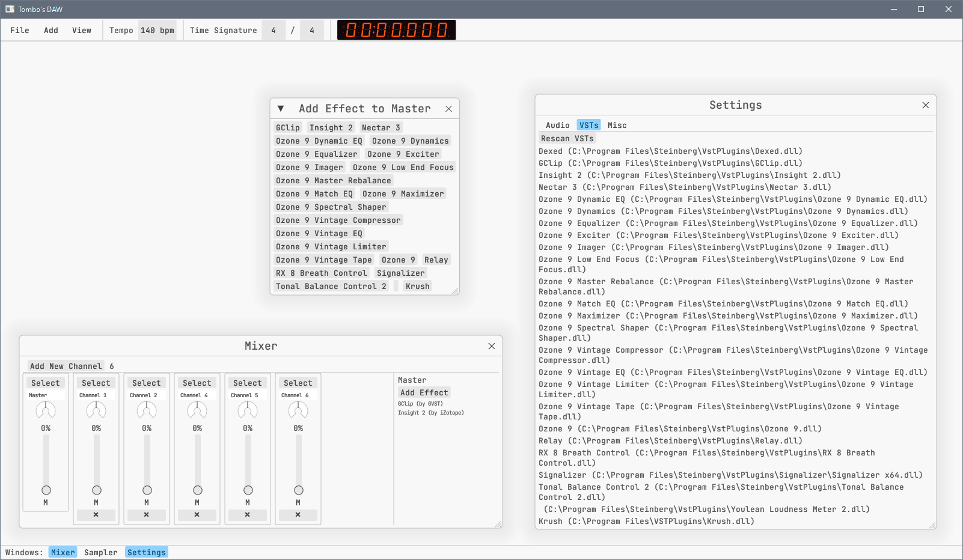This screenshot has width=963, height=560.
Task: Click the Master channel volume fader handle
Action: point(46,490)
